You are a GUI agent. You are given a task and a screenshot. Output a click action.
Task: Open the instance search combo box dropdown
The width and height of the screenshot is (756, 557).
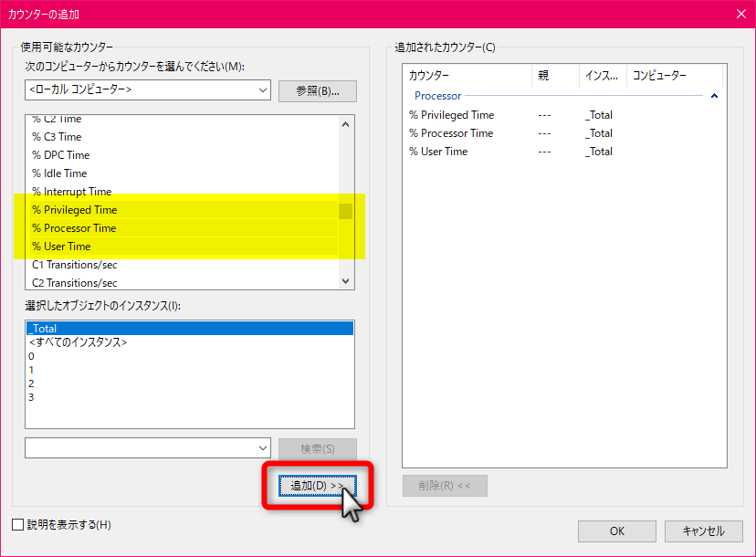pyautogui.click(x=263, y=448)
